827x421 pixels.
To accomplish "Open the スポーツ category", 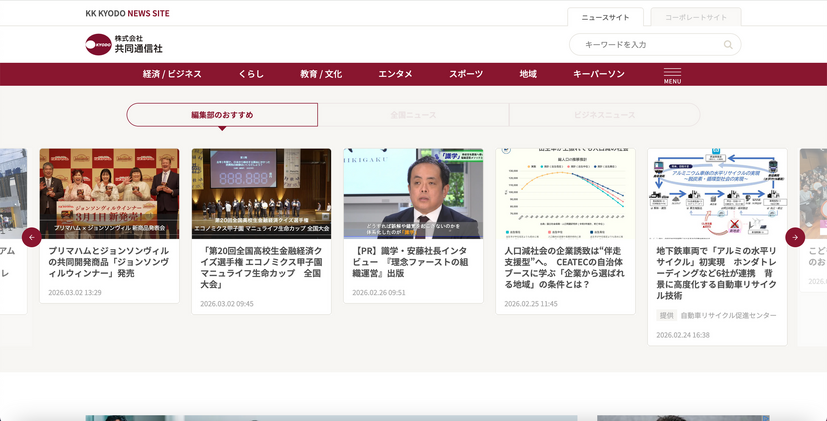I will (466, 74).
